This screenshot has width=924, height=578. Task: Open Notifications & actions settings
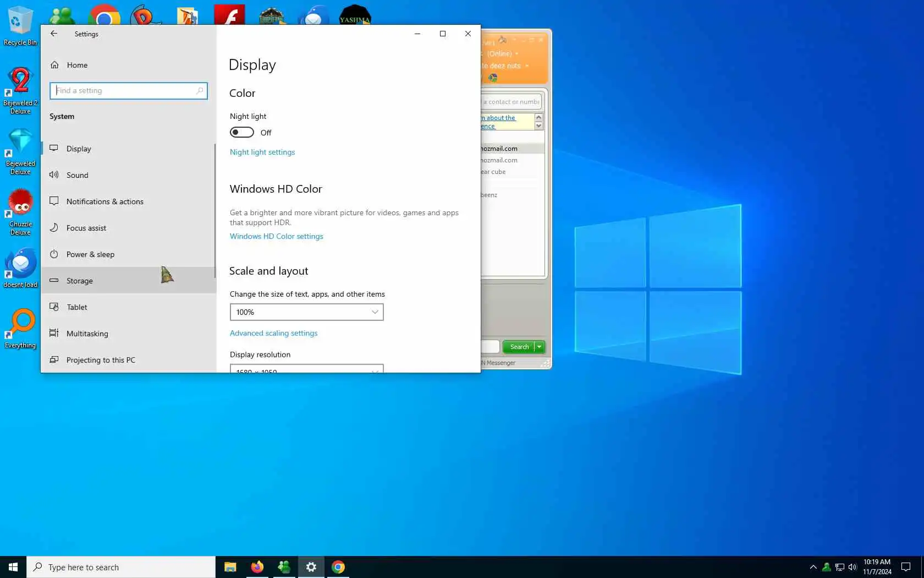129,201
